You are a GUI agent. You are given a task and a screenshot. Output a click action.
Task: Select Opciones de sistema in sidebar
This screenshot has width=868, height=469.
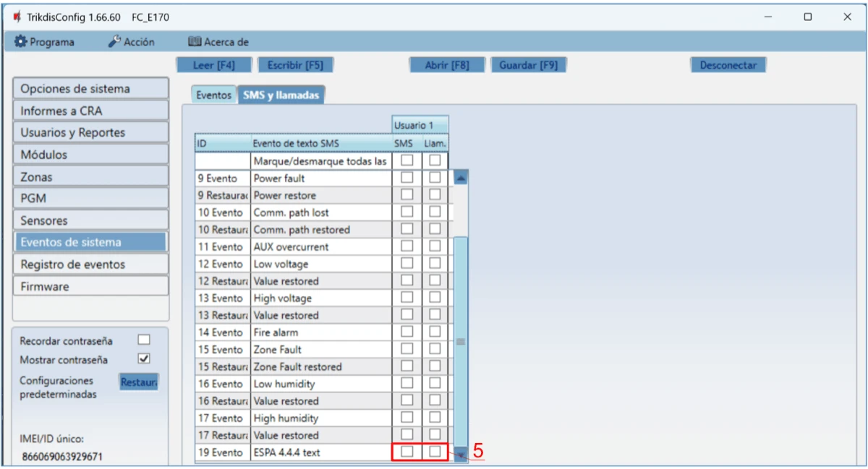[x=90, y=89]
